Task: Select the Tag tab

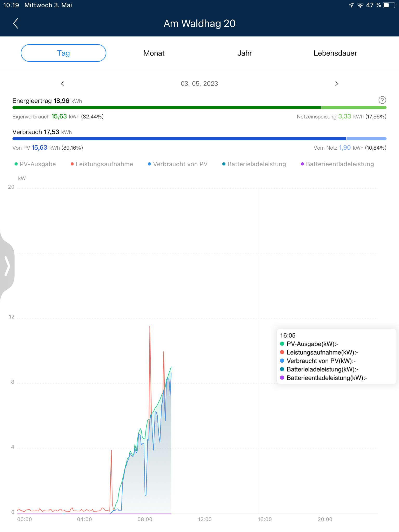Action: (x=63, y=53)
